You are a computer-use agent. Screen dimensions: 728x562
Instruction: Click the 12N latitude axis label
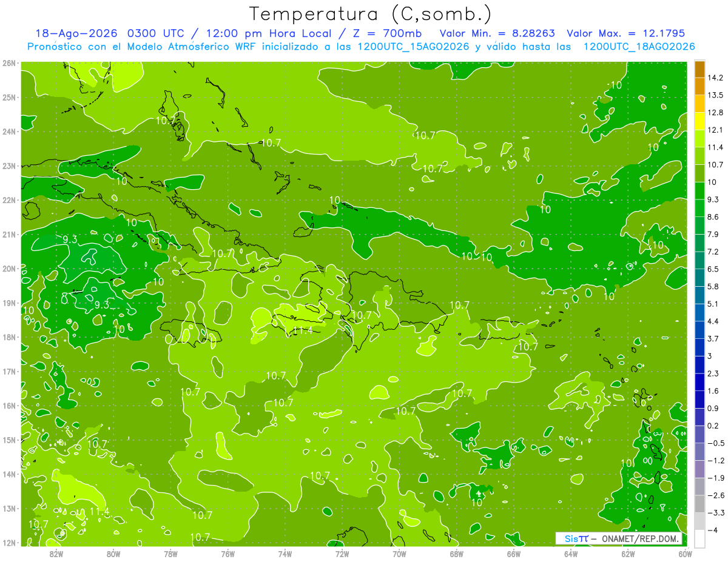tap(9, 543)
